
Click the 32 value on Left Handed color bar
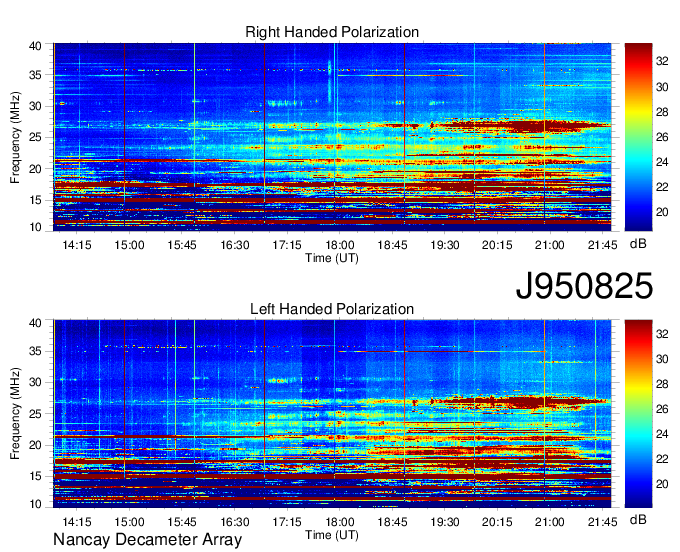coord(662,334)
